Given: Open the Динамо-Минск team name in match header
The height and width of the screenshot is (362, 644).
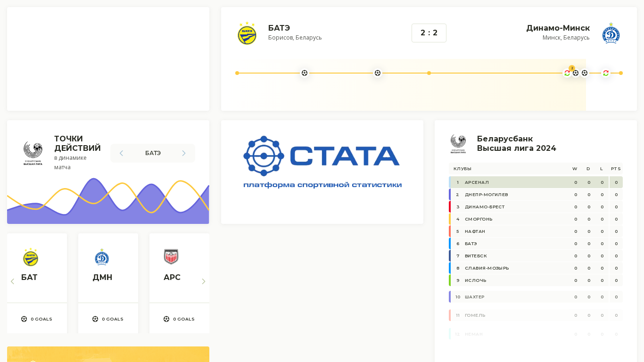Looking at the screenshot, I should [x=558, y=28].
